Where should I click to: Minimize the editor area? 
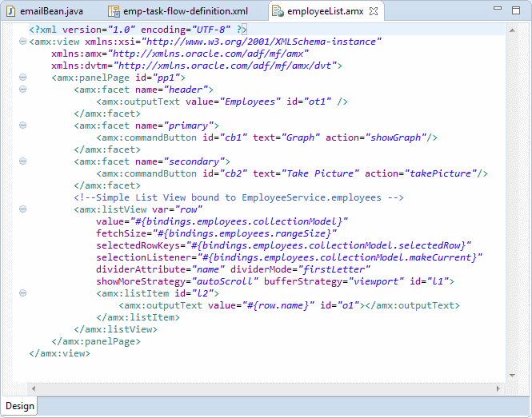(498, 8)
